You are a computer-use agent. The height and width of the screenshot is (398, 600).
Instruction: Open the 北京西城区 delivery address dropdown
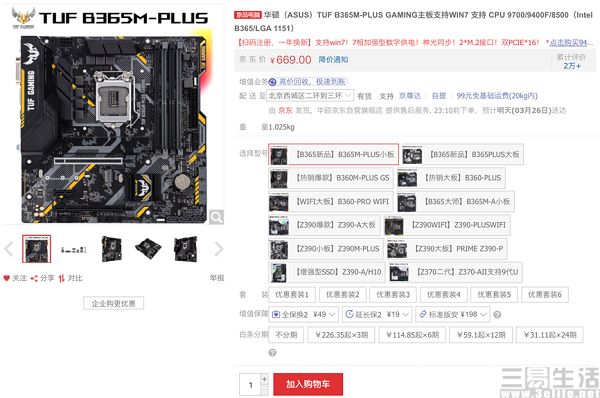tap(310, 95)
